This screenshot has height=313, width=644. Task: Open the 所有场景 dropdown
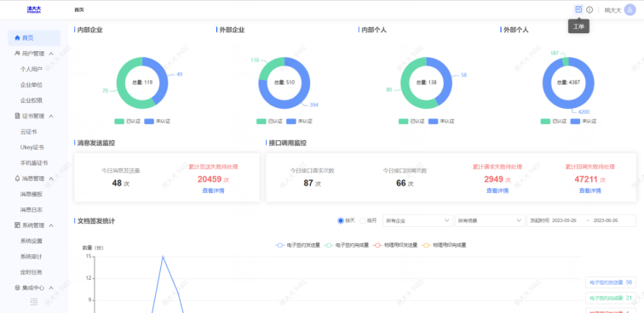(490, 220)
